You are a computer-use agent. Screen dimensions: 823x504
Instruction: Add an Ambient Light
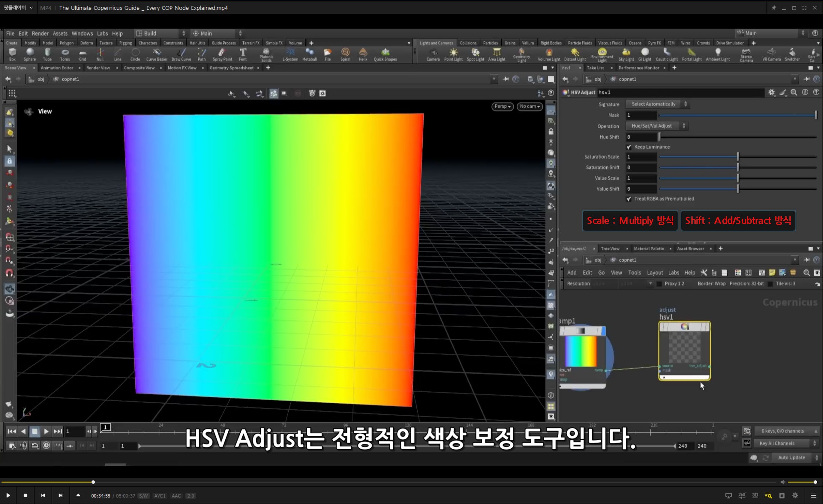click(x=718, y=55)
